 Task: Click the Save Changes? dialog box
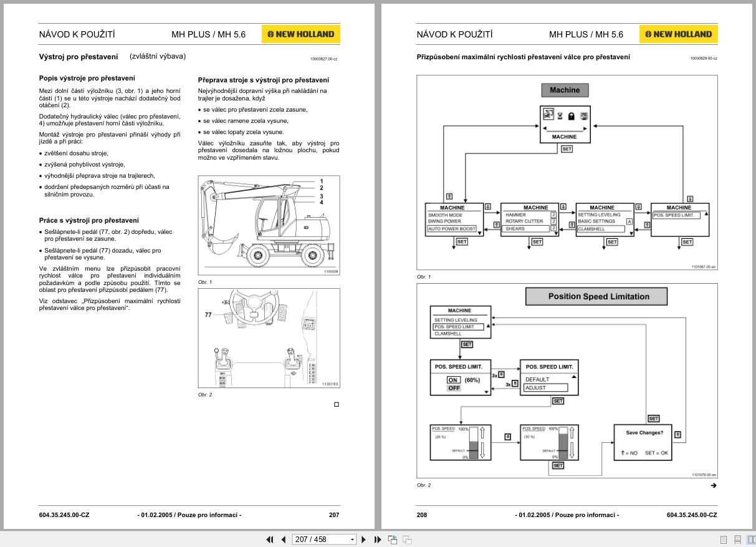coord(644,443)
